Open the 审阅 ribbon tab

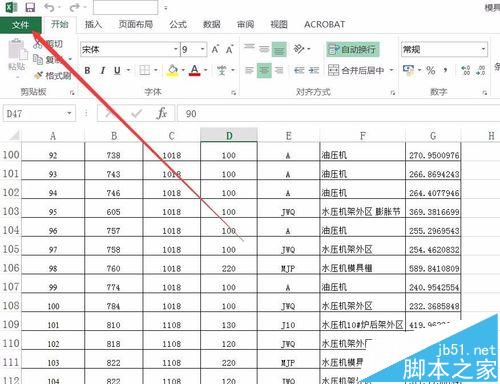pyautogui.click(x=245, y=24)
